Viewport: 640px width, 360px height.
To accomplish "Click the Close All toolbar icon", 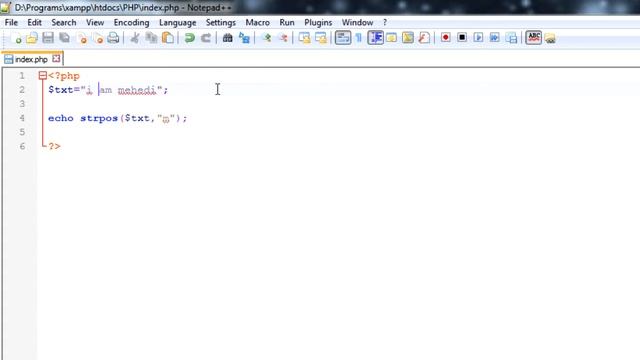I will [x=97, y=38].
